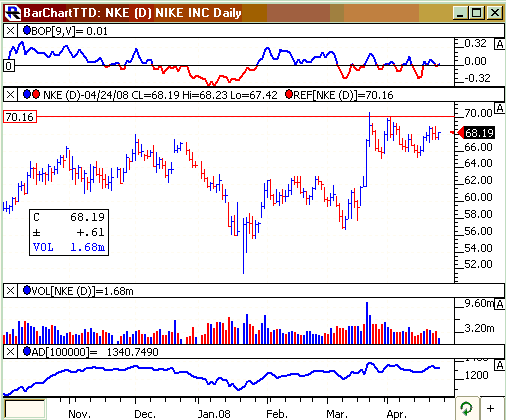This screenshot has width=506, height=420.
Task: Click the empty input box at bottom left
Action: [25, 409]
